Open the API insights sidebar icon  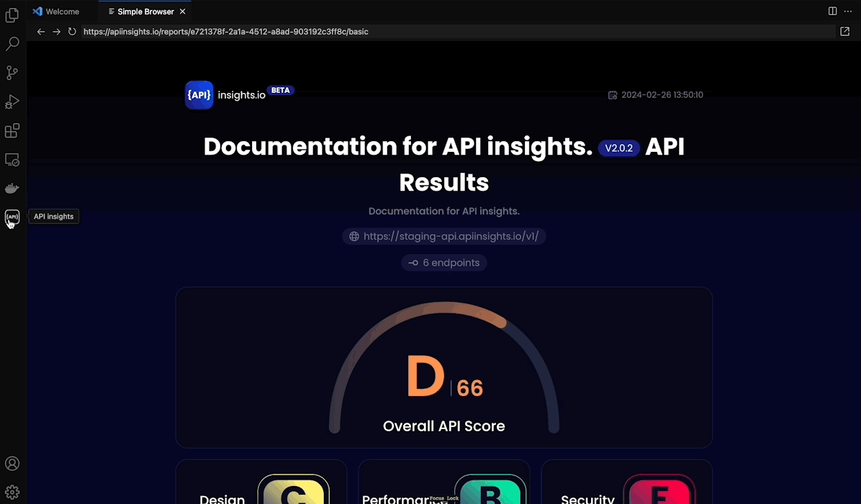12,217
